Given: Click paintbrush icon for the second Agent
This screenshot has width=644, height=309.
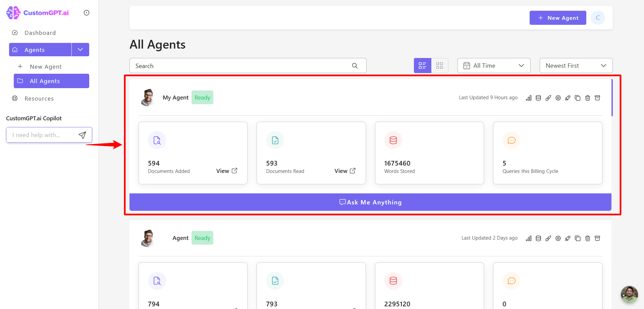Looking at the screenshot, I should [x=548, y=238].
